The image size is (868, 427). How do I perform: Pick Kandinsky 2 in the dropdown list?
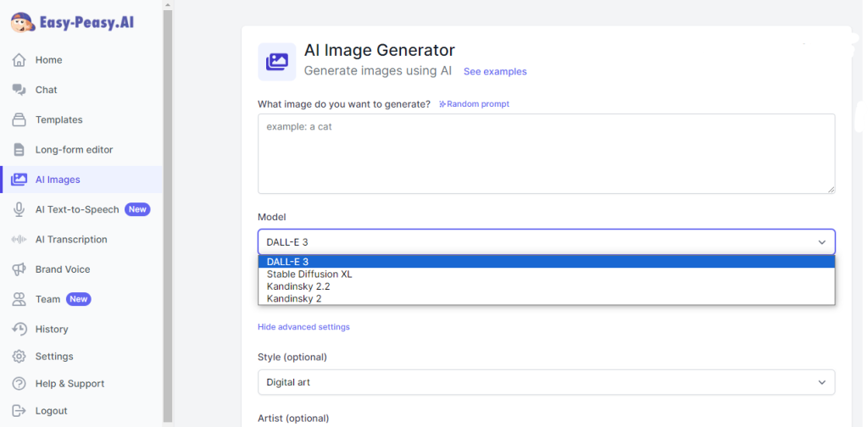(x=293, y=299)
